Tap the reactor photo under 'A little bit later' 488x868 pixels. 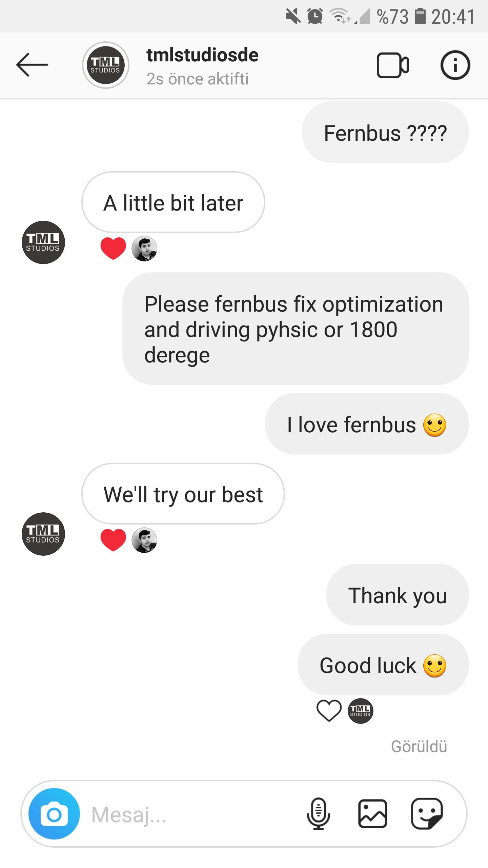click(x=144, y=249)
